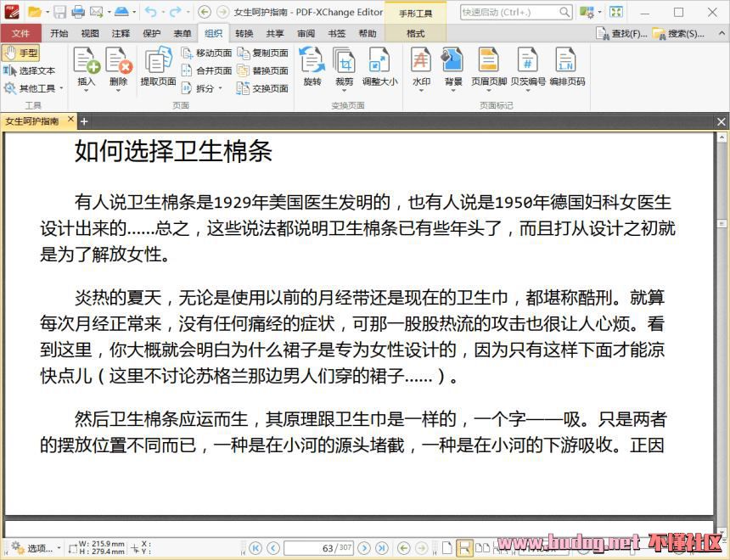Open the Format tab (格式)

[x=416, y=34]
